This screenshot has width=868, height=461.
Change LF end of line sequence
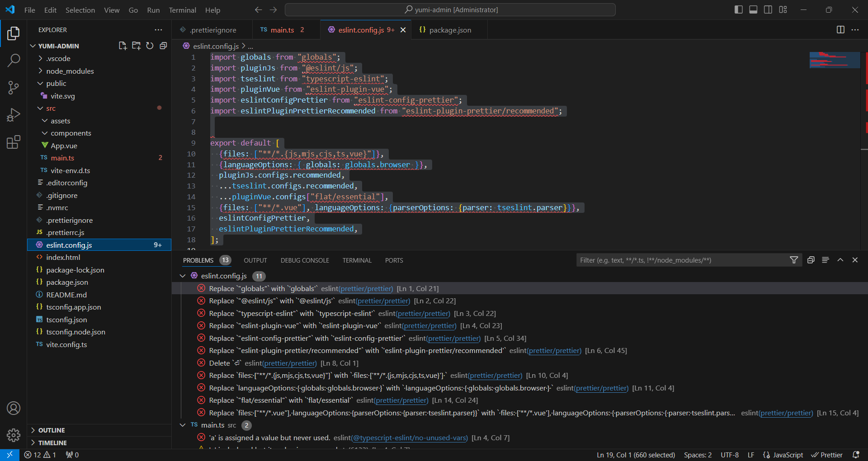(751, 455)
